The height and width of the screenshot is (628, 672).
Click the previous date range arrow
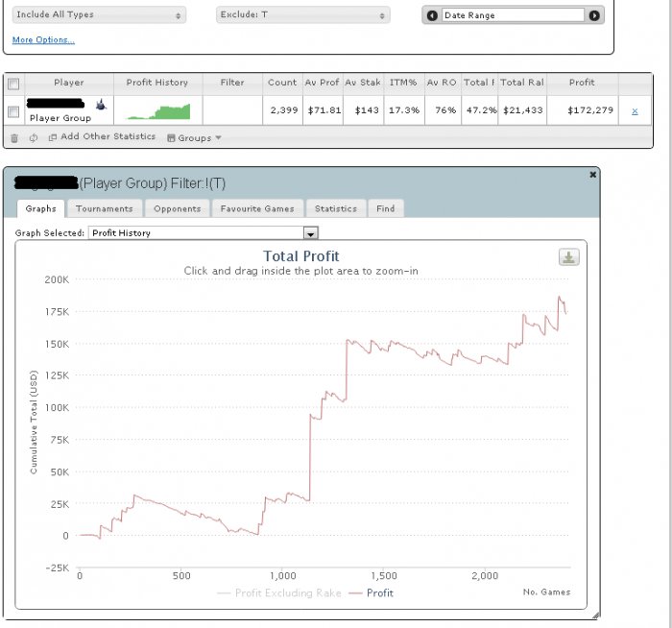point(432,16)
